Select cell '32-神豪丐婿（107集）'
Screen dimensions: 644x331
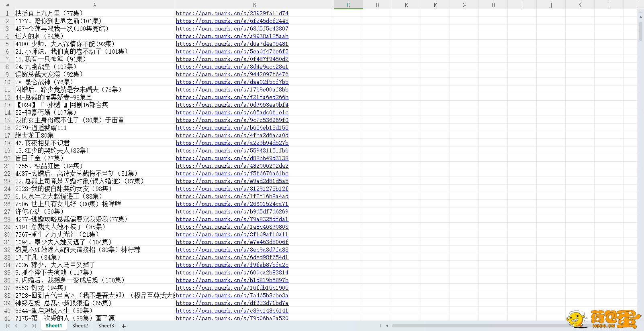point(94,112)
